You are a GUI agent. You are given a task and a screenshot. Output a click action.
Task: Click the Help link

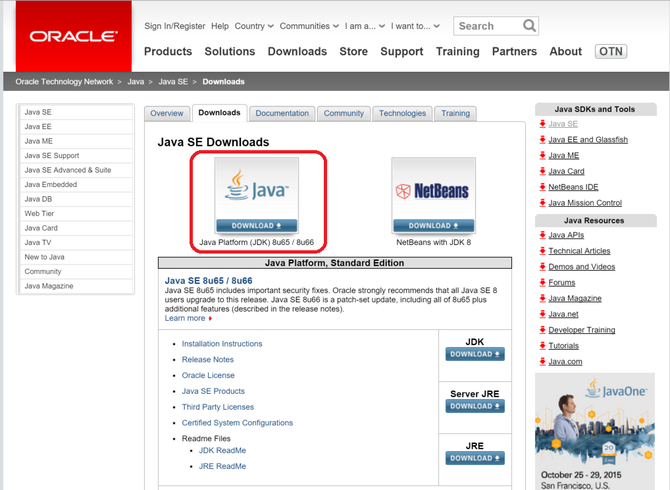[x=220, y=26]
